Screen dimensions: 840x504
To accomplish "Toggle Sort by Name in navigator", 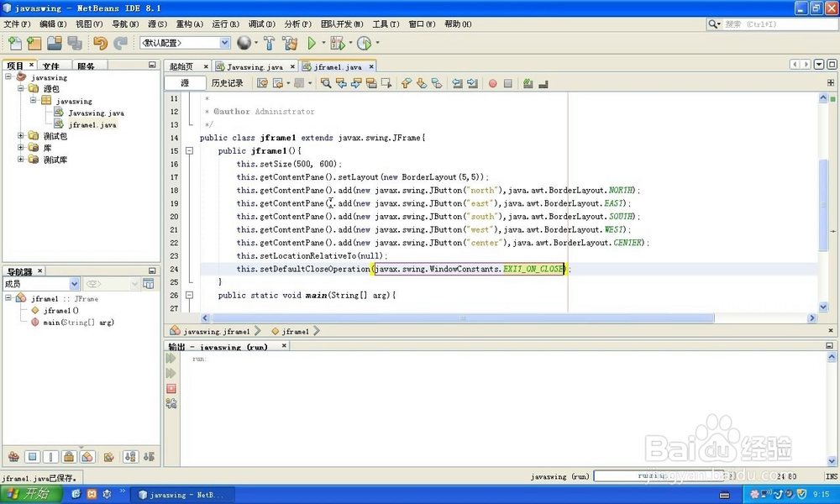I will click(131, 457).
